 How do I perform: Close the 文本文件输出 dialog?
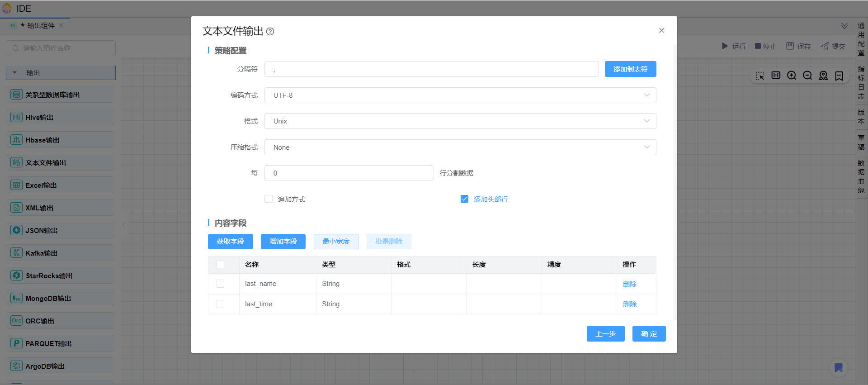click(x=662, y=30)
